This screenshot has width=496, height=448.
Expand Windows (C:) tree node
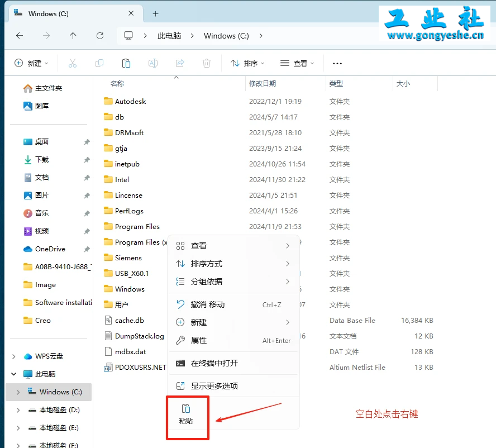click(x=18, y=392)
